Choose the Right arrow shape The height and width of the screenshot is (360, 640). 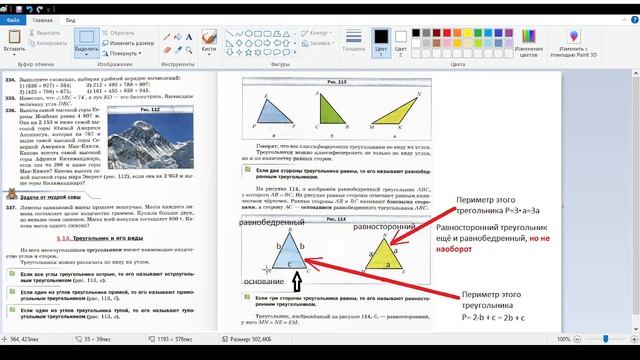coord(267,43)
